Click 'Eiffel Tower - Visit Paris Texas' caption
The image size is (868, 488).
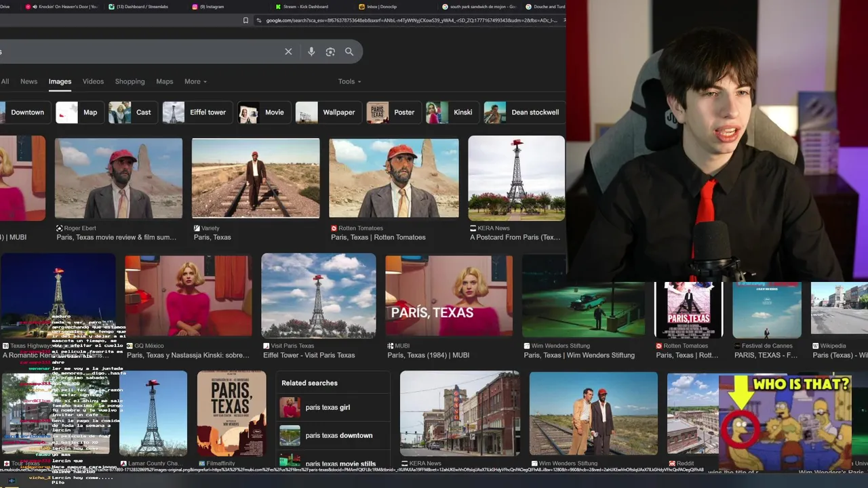[x=309, y=355]
